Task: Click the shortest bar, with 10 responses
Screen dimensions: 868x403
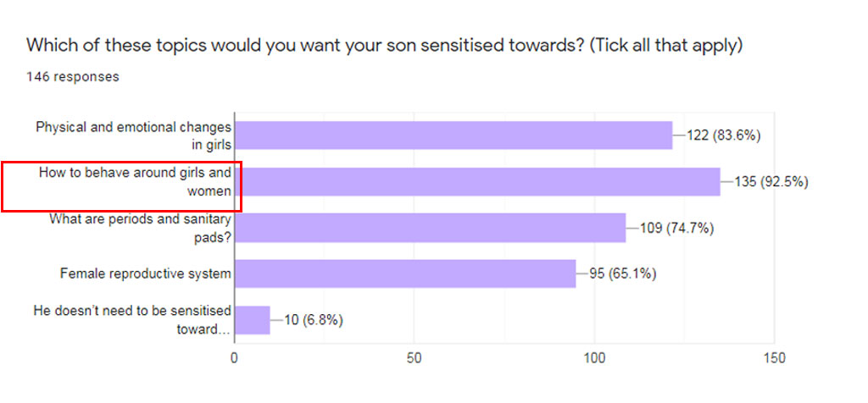Action: pos(252,320)
